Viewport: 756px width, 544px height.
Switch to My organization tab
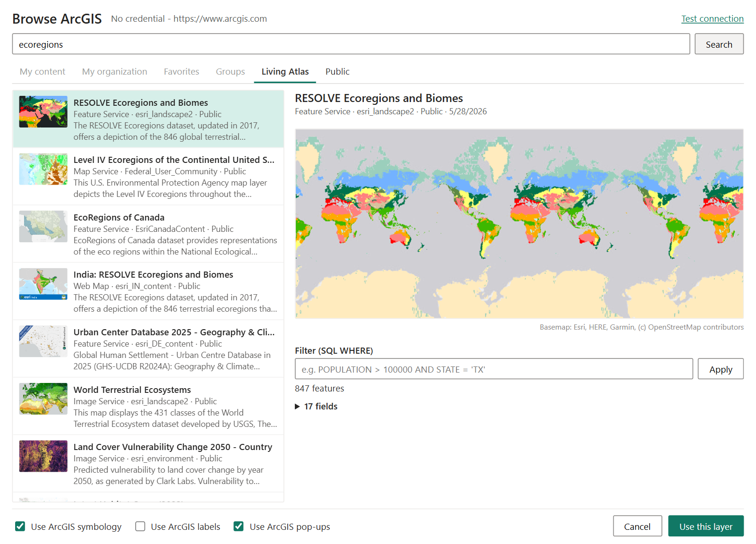click(115, 72)
